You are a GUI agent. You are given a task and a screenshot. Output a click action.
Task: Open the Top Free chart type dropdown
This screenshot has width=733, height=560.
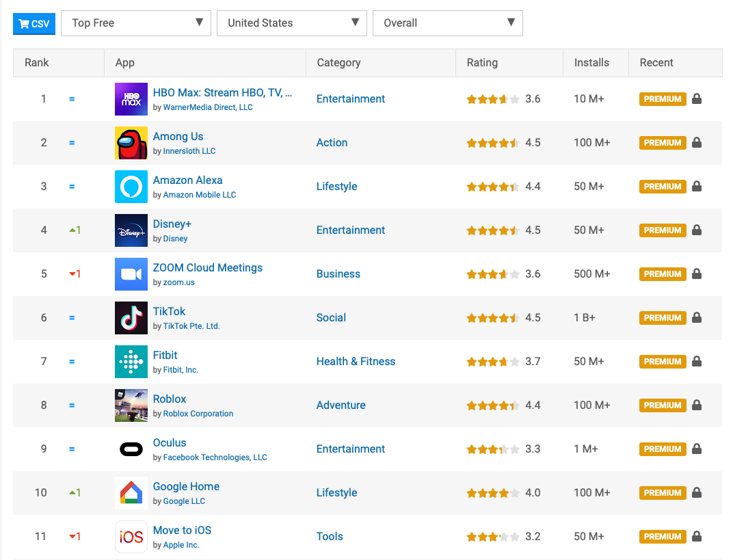point(136,23)
